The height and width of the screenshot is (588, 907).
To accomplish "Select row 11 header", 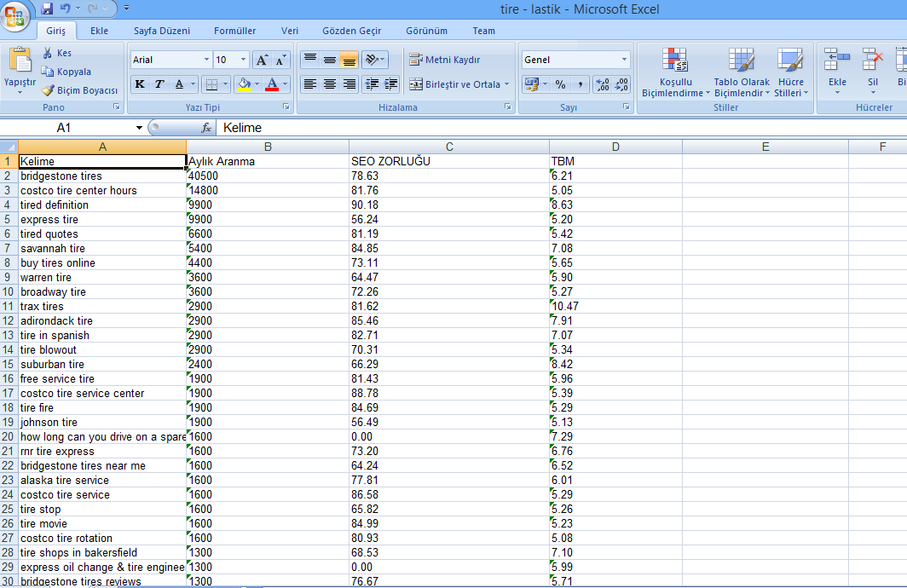I will pyautogui.click(x=9, y=307).
